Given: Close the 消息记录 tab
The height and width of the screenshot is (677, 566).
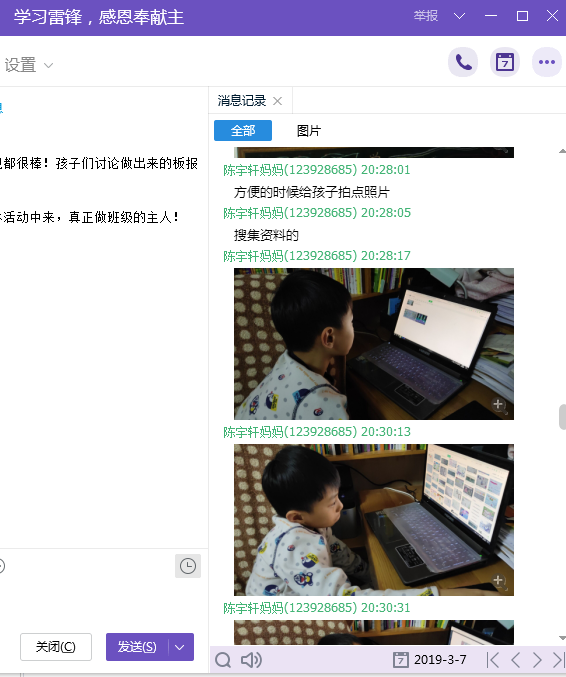Looking at the screenshot, I should (x=278, y=101).
